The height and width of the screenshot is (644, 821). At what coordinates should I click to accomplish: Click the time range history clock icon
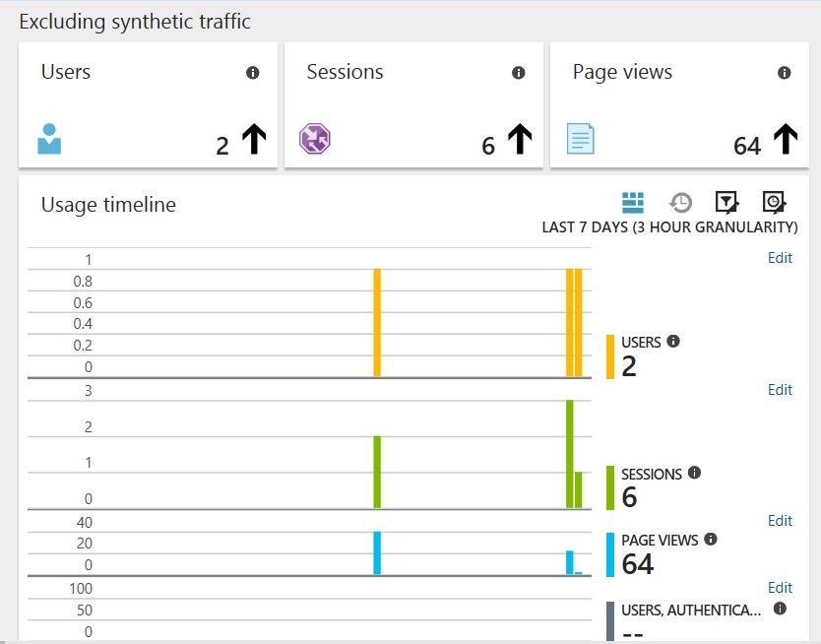(x=680, y=203)
